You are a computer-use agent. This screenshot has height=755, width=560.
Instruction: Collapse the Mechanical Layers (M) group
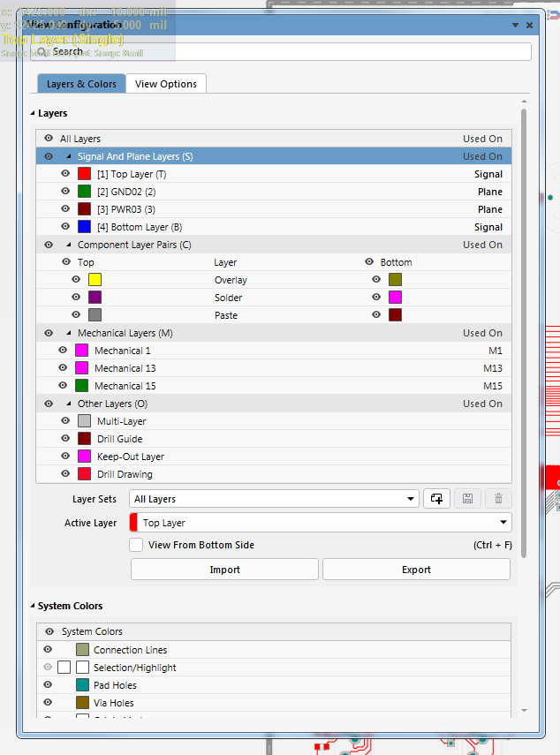point(69,333)
